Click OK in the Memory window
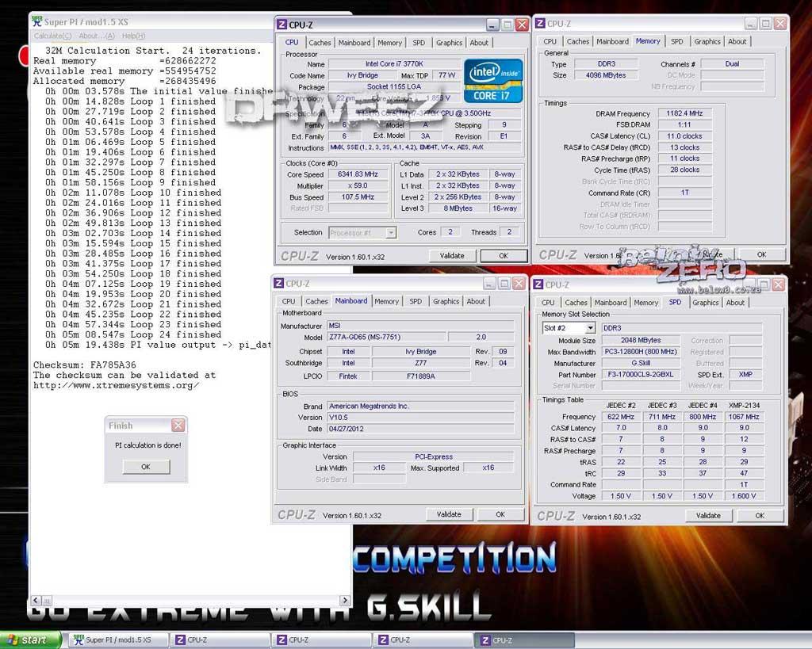This screenshot has height=649, width=812. (x=762, y=254)
